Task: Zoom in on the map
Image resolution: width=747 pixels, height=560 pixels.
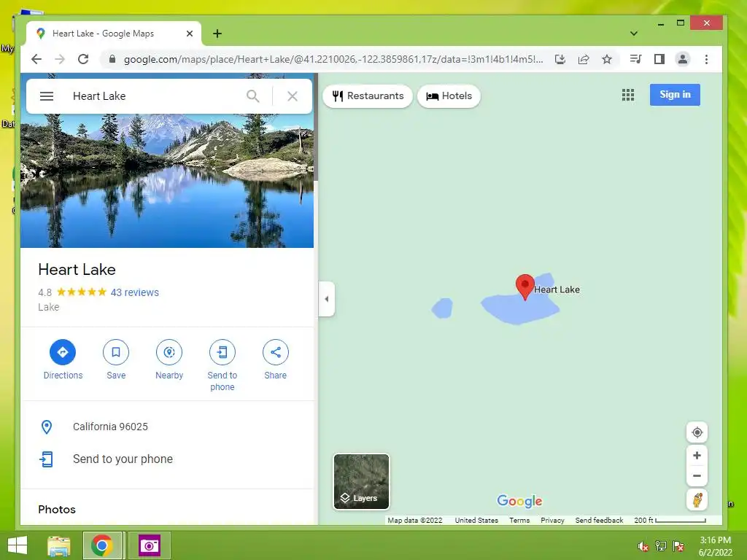Action: (697, 456)
